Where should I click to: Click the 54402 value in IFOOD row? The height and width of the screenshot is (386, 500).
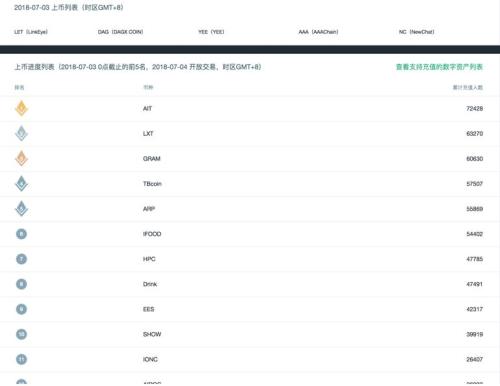pyautogui.click(x=475, y=234)
